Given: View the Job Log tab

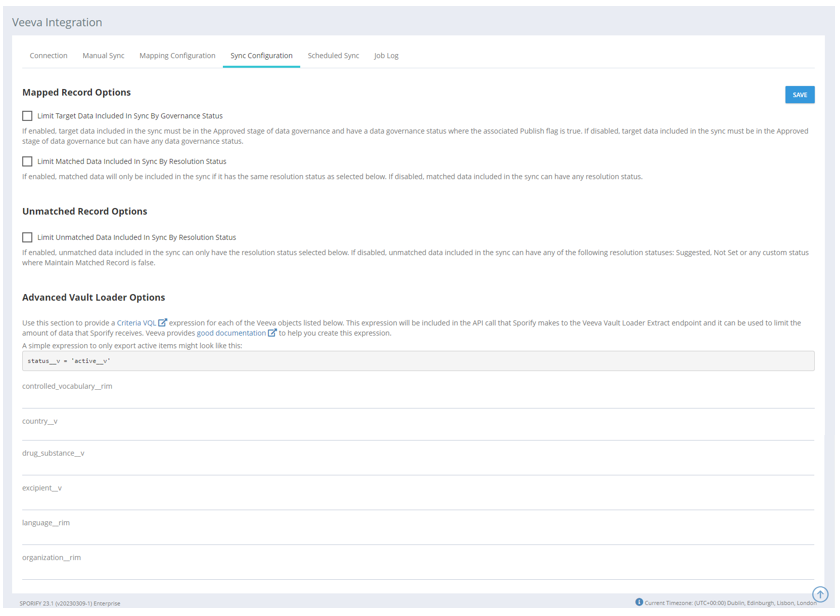Looking at the screenshot, I should pyautogui.click(x=386, y=56).
